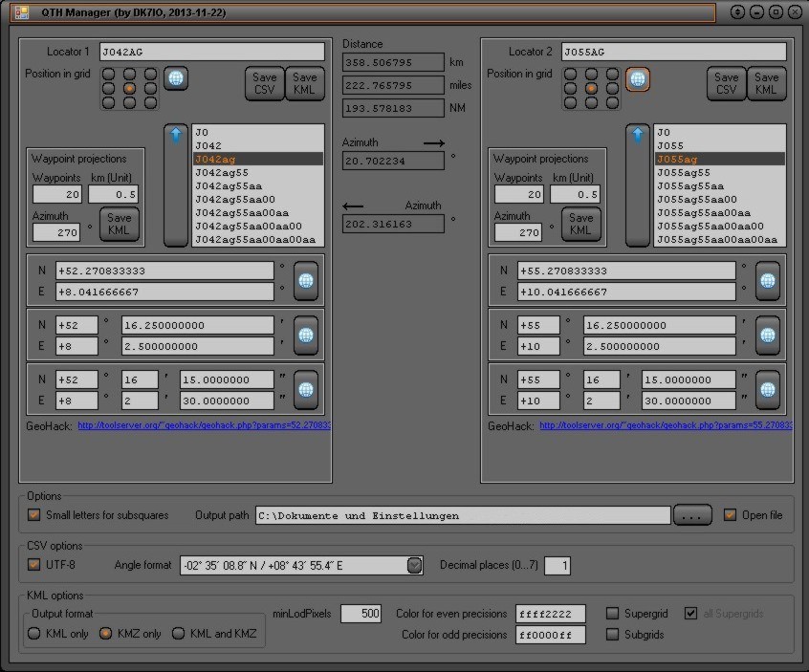Save Locator 1 as CSV
The width and height of the screenshot is (809, 672).
[265, 83]
